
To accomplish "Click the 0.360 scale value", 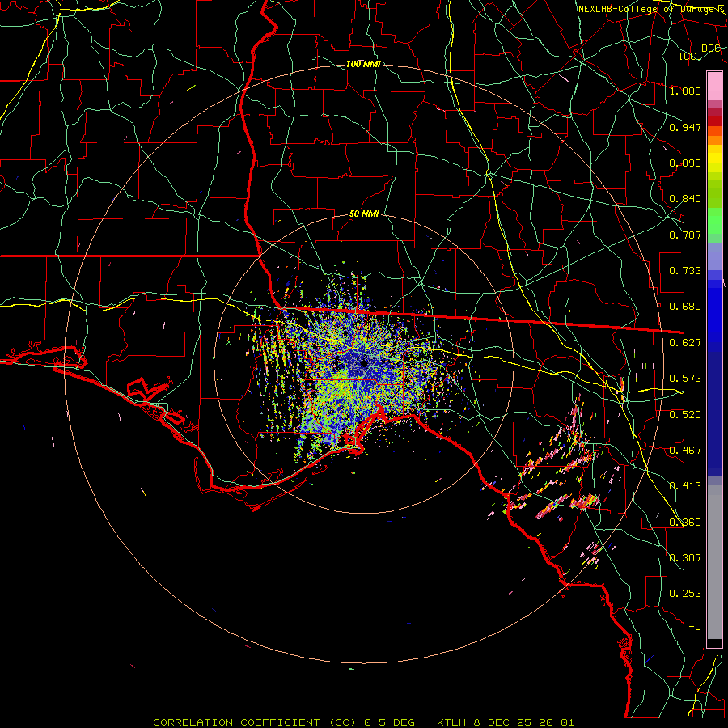I will click(x=685, y=523).
